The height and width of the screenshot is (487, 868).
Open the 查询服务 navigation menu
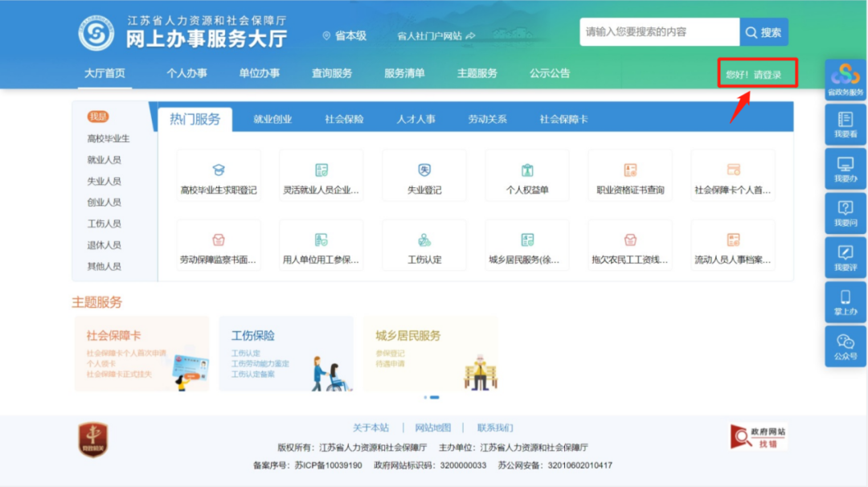[332, 73]
